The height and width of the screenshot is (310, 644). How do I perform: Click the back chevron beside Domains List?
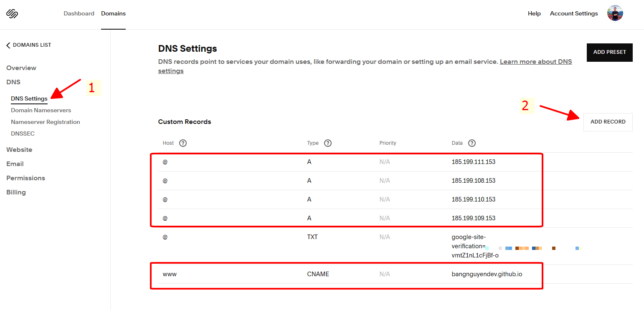[8, 45]
